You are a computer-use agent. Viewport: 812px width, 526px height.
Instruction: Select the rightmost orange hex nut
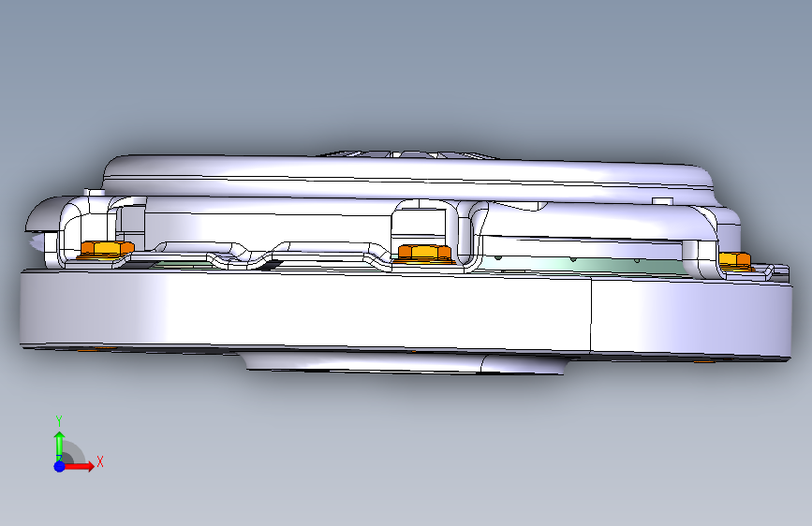click(x=735, y=260)
